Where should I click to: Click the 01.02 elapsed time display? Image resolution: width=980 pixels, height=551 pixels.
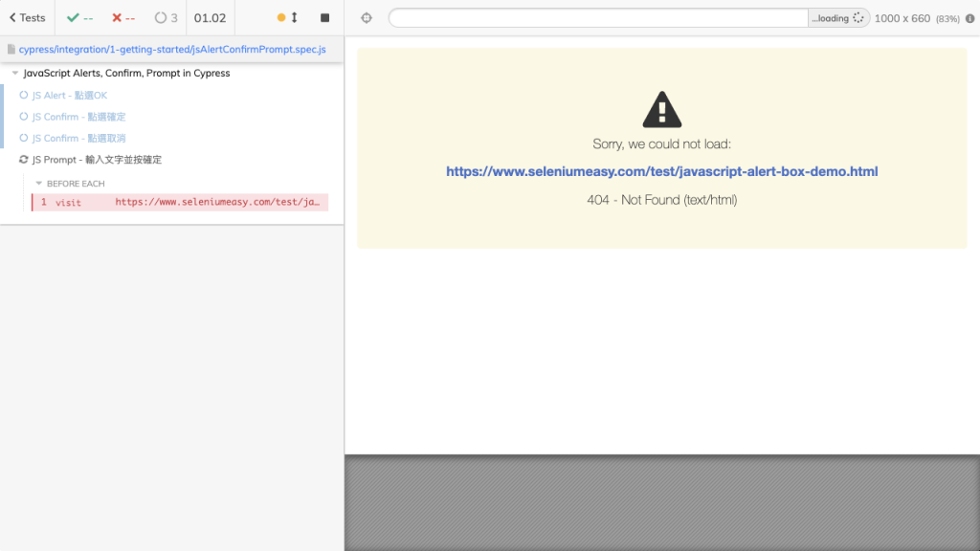coord(210,17)
